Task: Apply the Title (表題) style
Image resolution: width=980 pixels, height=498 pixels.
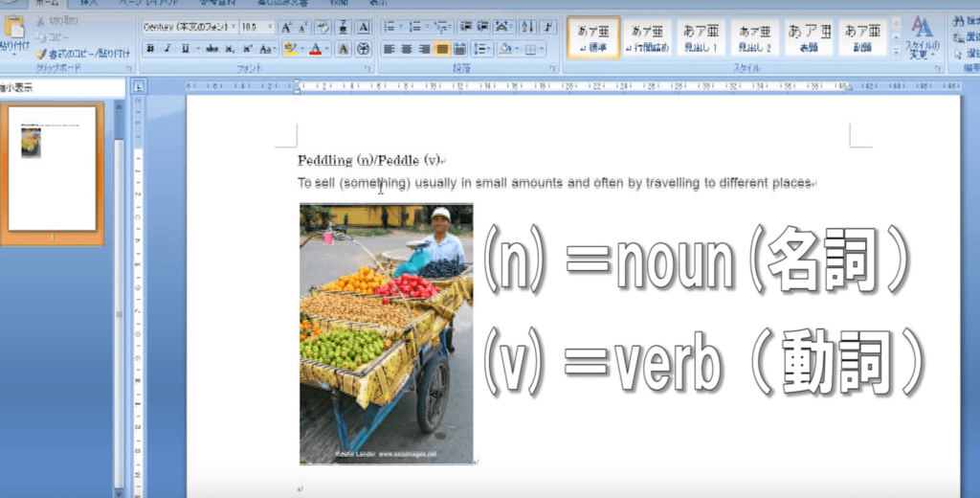Action: [809, 38]
